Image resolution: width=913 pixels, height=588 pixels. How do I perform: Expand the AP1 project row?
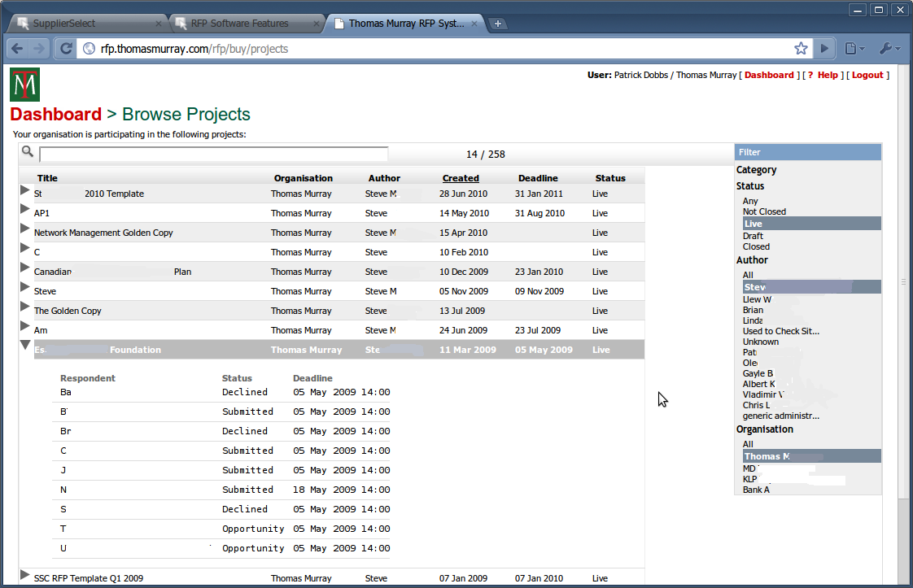tap(24, 209)
